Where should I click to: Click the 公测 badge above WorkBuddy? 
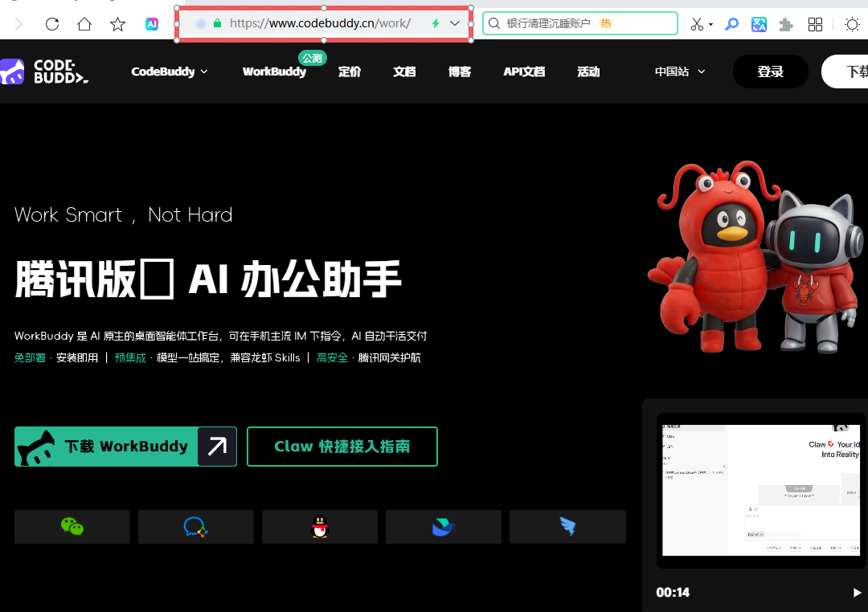(x=312, y=58)
